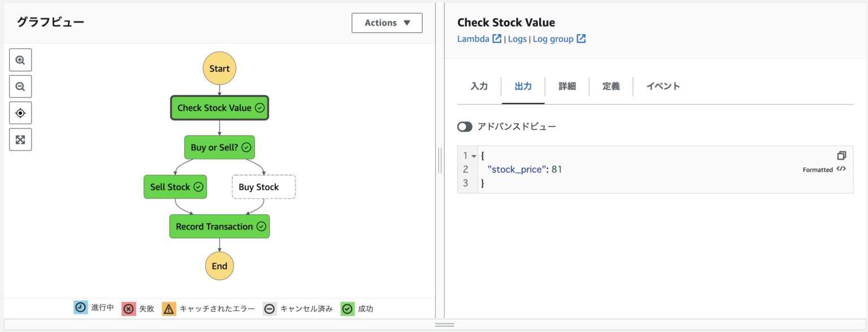The height and width of the screenshot is (332, 868).
Task: Copy the output JSON using copy icon
Action: click(x=841, y=156)
